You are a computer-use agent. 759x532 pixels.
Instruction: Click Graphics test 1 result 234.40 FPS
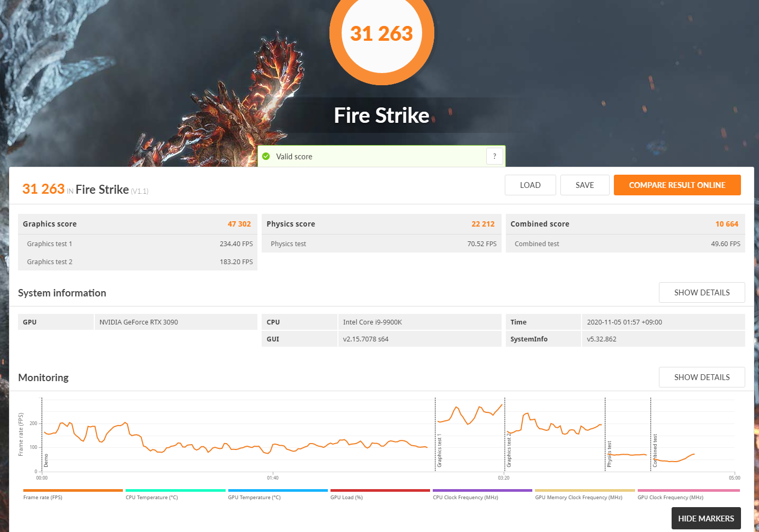coord(236,244)
